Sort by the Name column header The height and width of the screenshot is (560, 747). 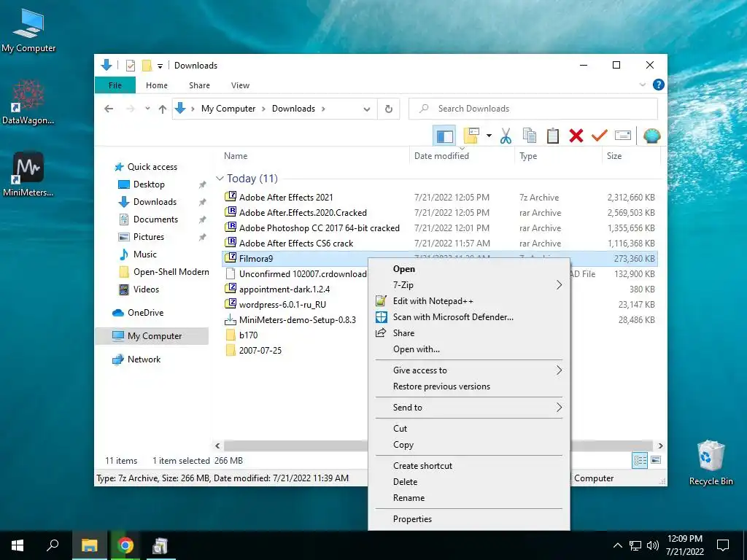(236, 156)
